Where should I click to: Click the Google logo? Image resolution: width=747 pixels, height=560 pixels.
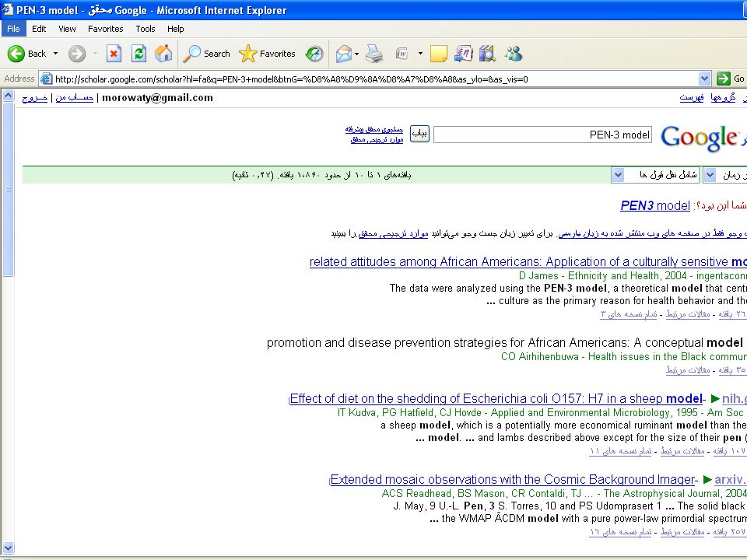(x=700, y=138)
